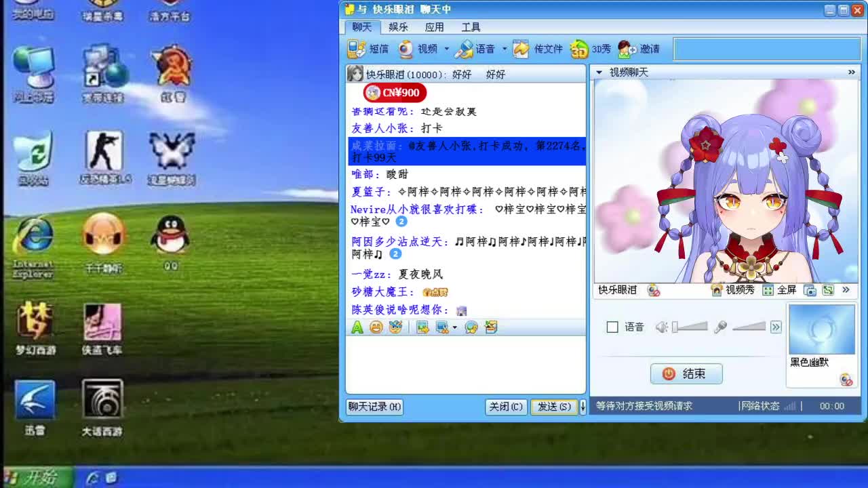
Task: Click the screenshot capture icon
Action: (442, 327)
